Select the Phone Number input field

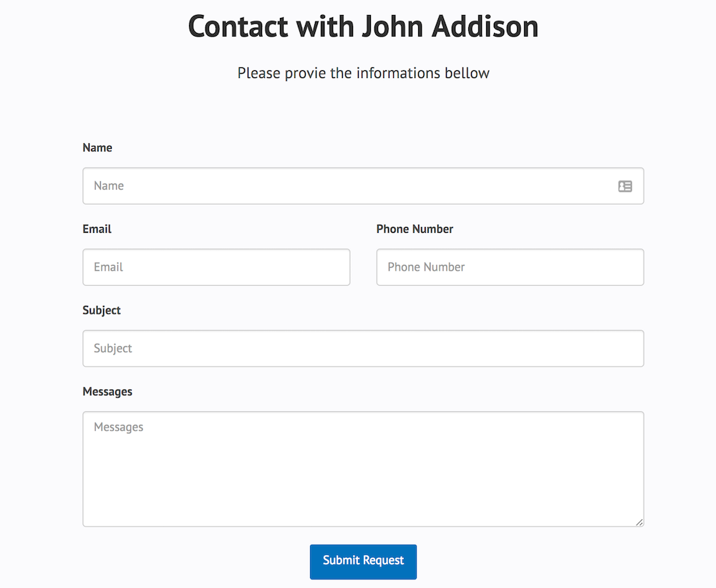click(x=510, y=267)
